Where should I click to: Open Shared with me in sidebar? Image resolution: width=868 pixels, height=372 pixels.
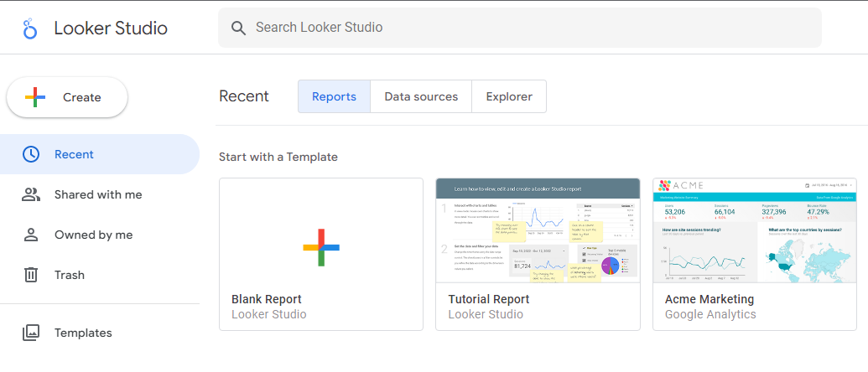(100, 194)
